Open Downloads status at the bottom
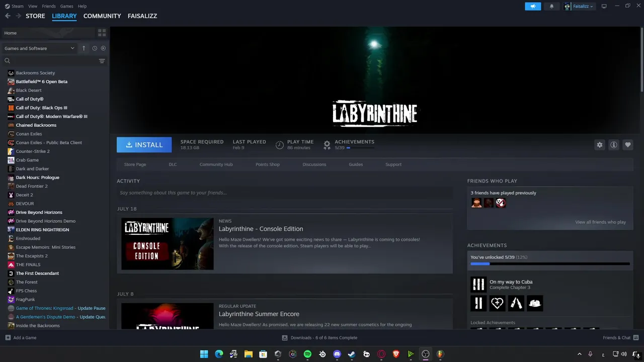Screen dimensions: 644x362 [319, 338]
